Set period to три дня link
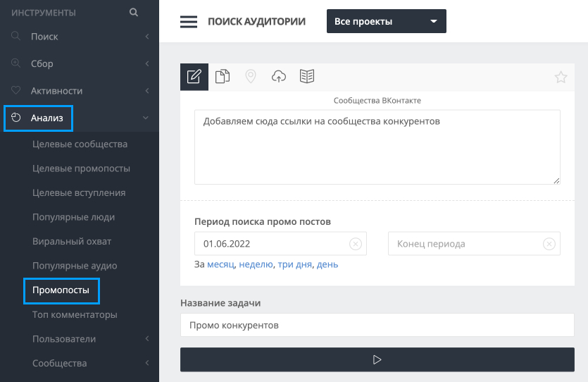The image size is (588, 382). (x=294, y=264)
